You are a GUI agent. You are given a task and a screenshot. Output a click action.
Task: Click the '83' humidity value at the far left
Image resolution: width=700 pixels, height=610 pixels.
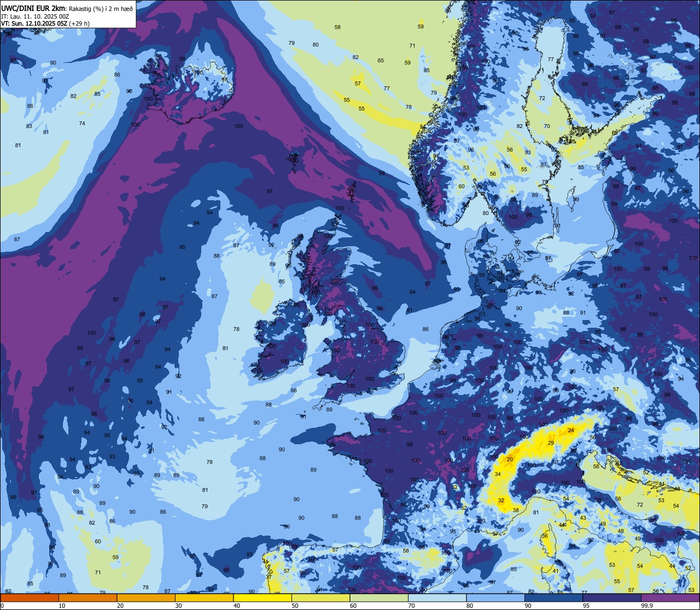[x=29, y=126]
